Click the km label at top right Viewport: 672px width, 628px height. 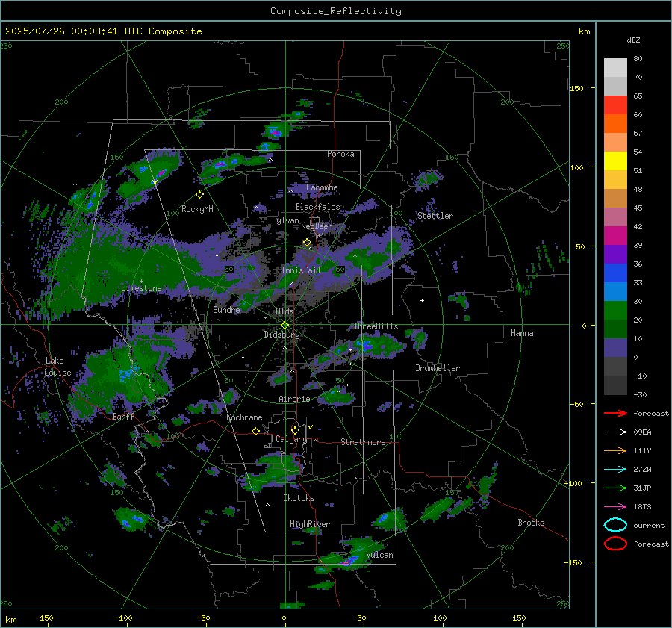584,31
